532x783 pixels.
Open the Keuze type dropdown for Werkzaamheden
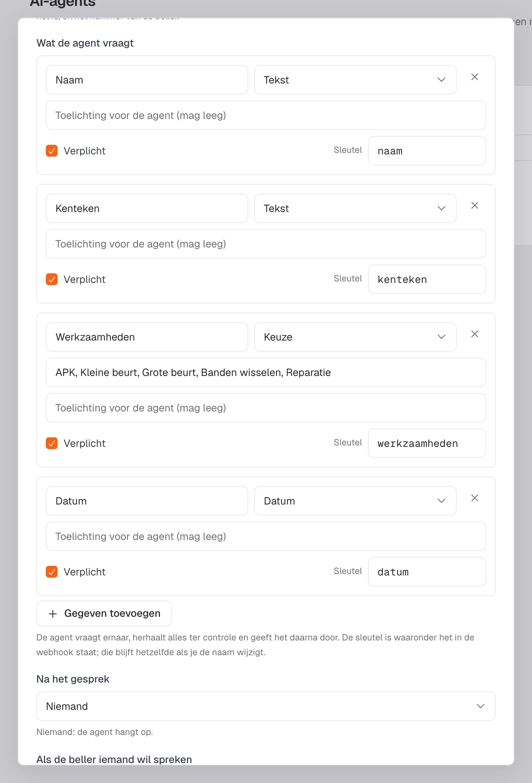pyautogui.click(x=355, y=337)
